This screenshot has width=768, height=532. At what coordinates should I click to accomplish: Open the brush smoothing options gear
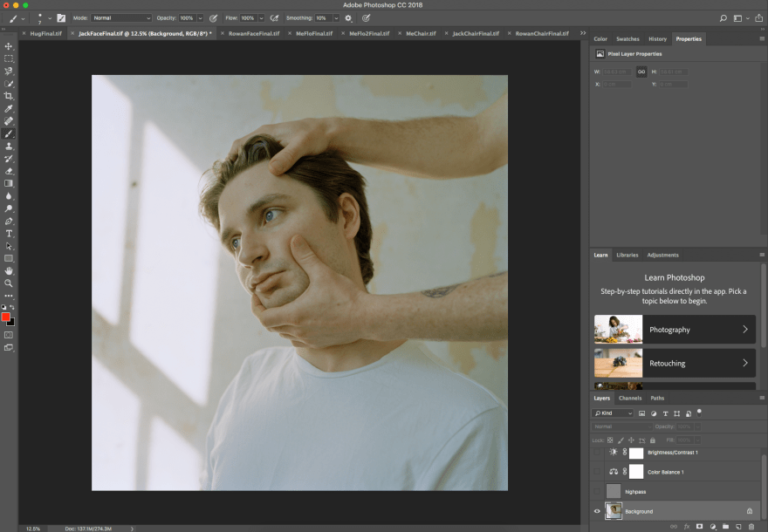tap(348, 17)
